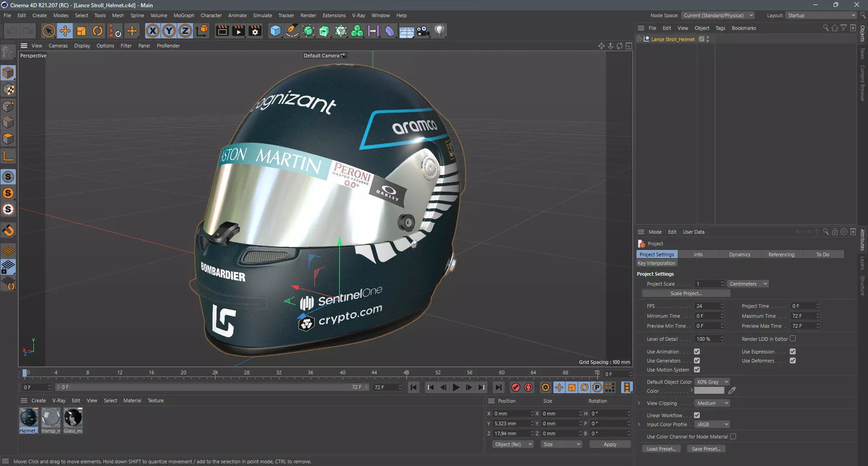
Task: Toggle Y axis lock
Action: coord(169,31)
